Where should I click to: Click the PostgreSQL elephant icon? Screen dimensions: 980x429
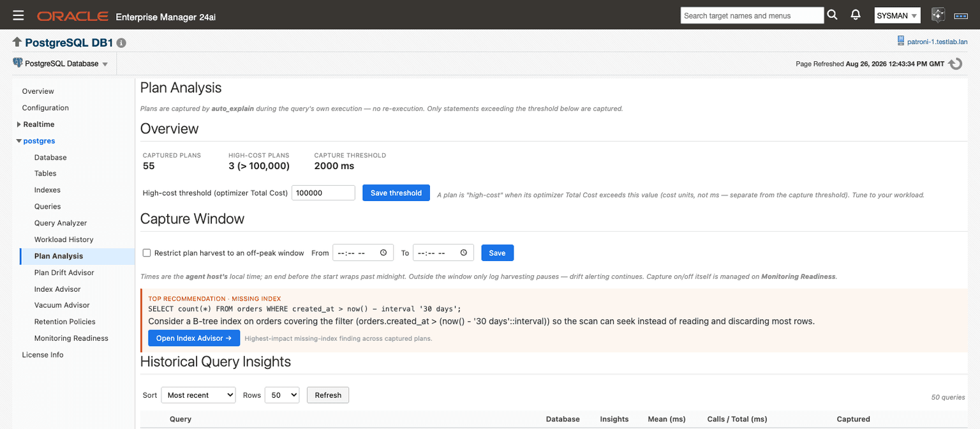17,63
